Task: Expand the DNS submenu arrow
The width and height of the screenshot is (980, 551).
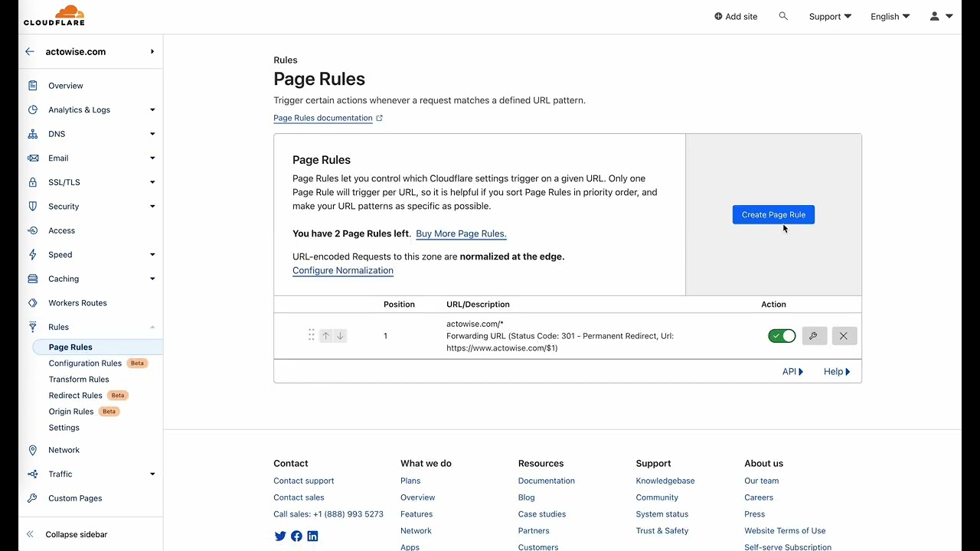Action: 152,134
